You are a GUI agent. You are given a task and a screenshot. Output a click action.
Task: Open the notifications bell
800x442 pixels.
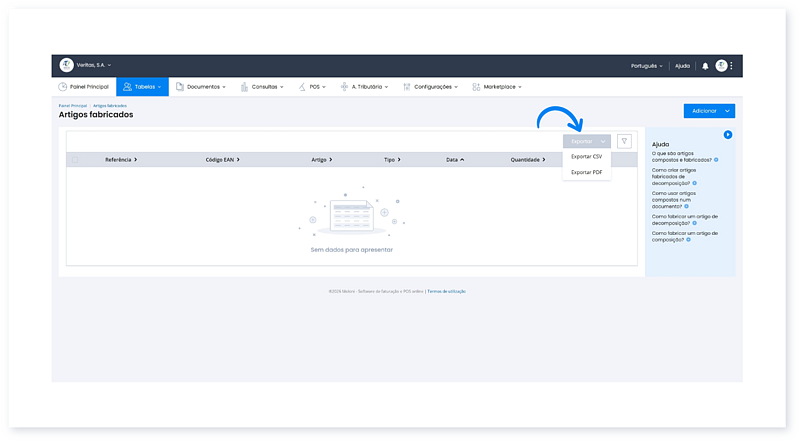(705, 66)
